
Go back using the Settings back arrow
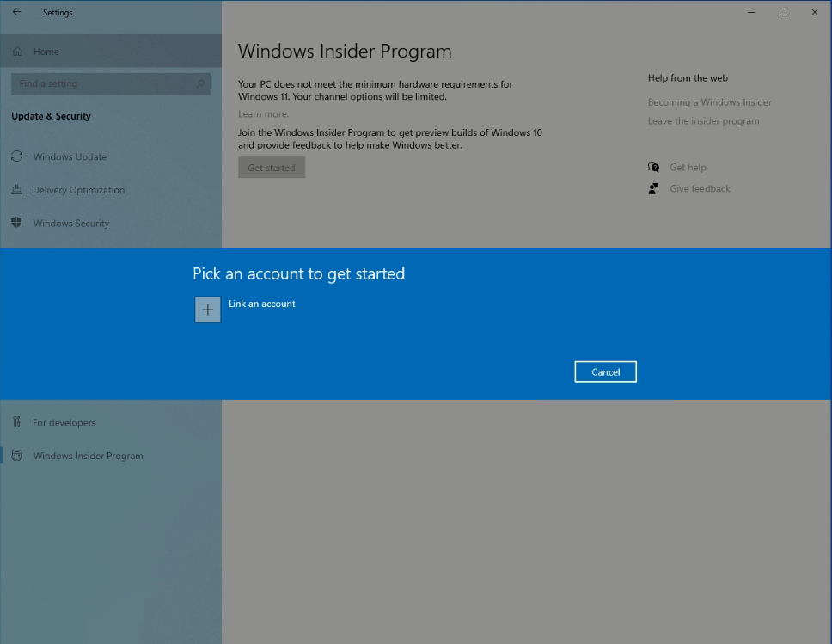17,12
